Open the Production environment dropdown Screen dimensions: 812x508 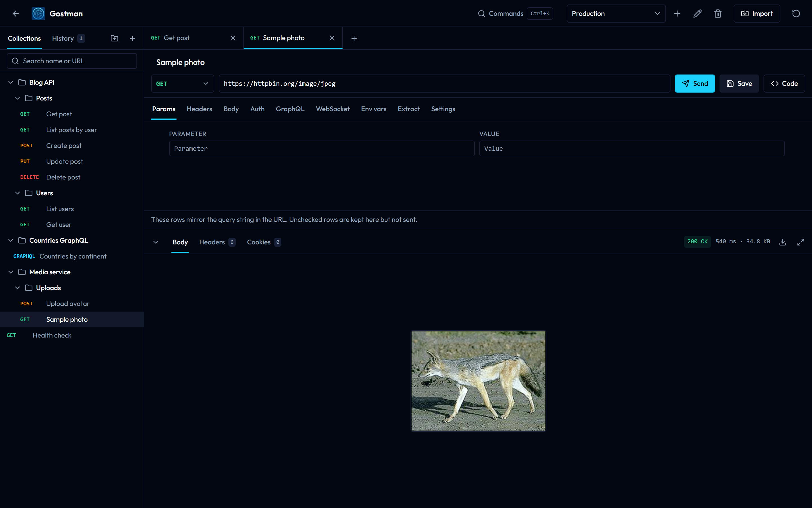[x=616, y=14]
